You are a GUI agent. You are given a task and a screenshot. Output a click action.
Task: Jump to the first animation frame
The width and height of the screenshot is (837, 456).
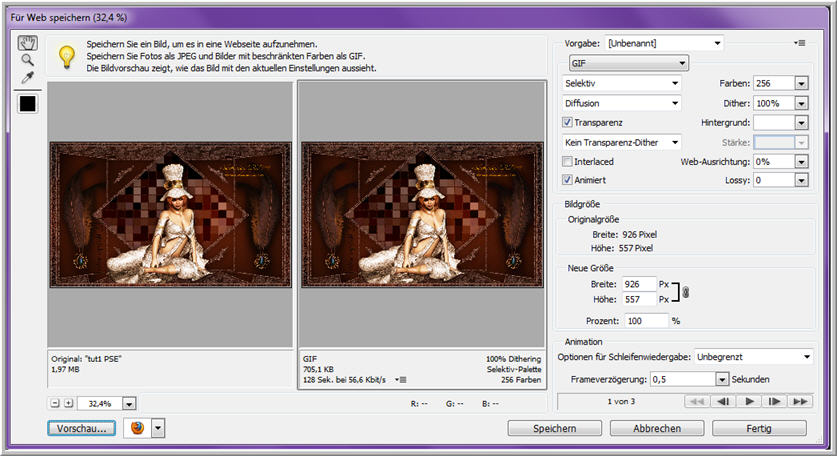[x=697, y=402]
